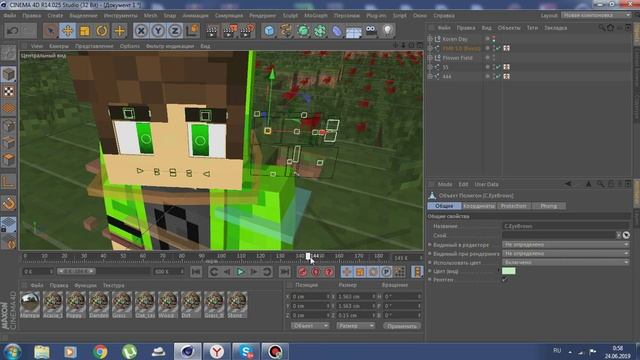Go to the start of the timeline
The image size is (640, 360).
point(196,271)
